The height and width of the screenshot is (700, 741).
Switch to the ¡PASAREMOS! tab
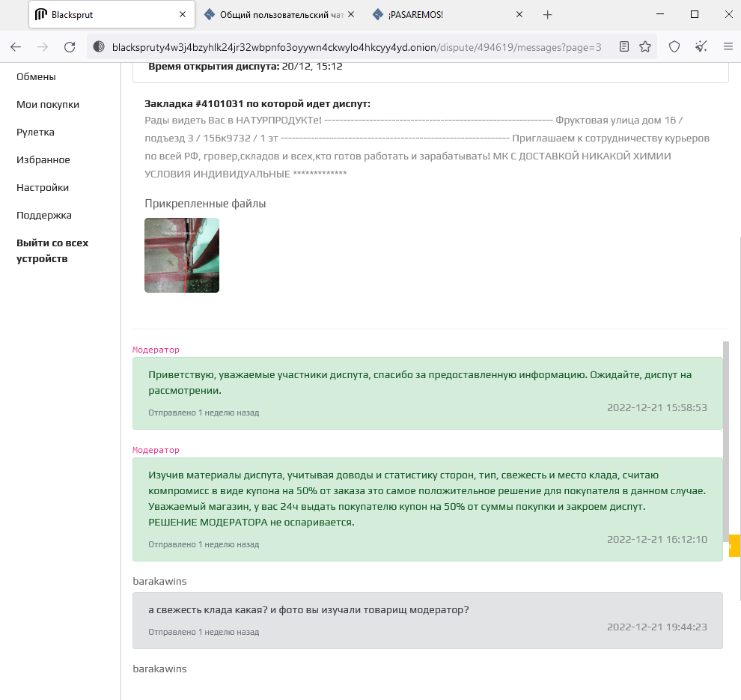pos(448,15)
